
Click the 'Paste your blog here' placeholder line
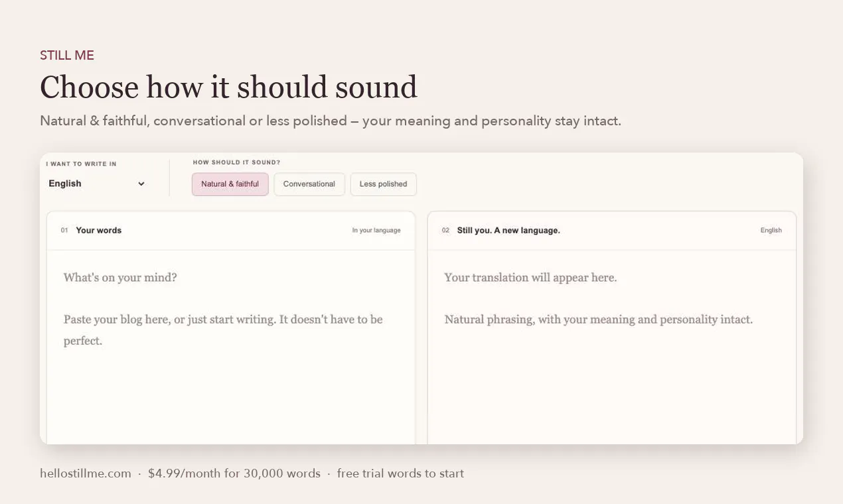tap(223, 330)
